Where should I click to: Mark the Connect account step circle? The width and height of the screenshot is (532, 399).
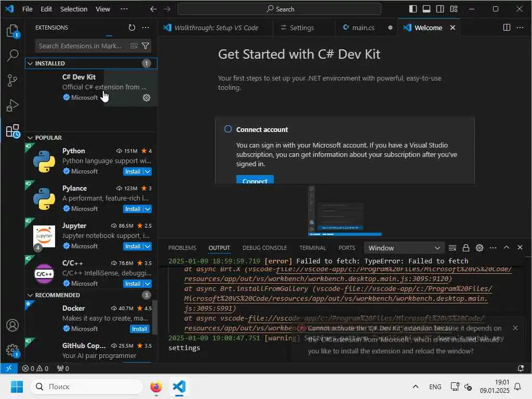tap(228, 129)
